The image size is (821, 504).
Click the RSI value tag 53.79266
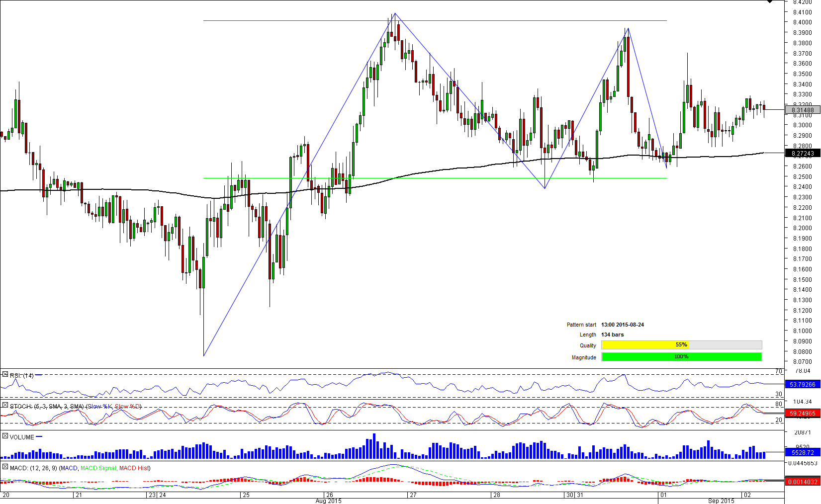click(x=802, y=384)
